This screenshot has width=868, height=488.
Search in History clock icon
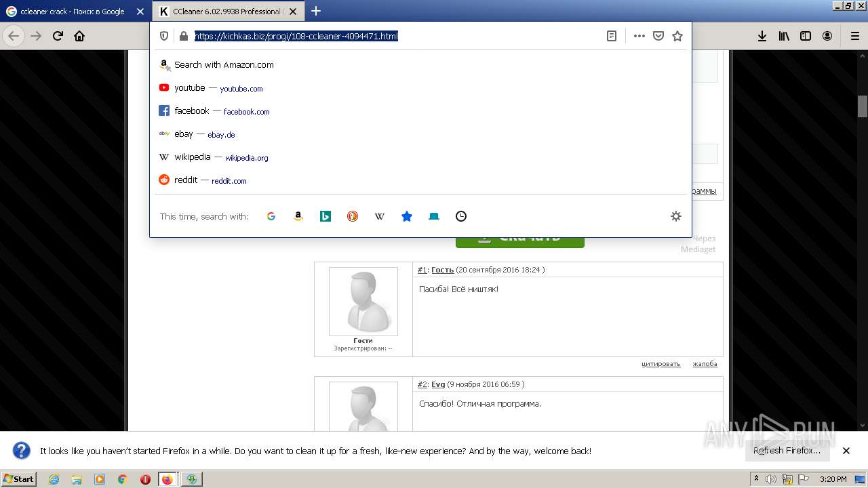click(461, 216)
